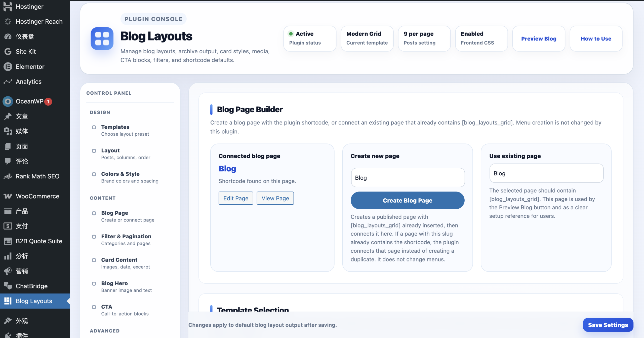Image resolution: width=644 pixels, height=338 pixels.
Task: Click the media icon beside 媒体
Action: [x=8, y=131]
